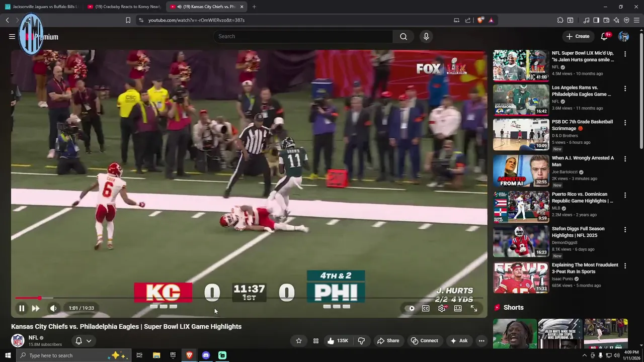644x362 pixels.
Task: Open the NFL channel avatar
Action: (18, 340)
